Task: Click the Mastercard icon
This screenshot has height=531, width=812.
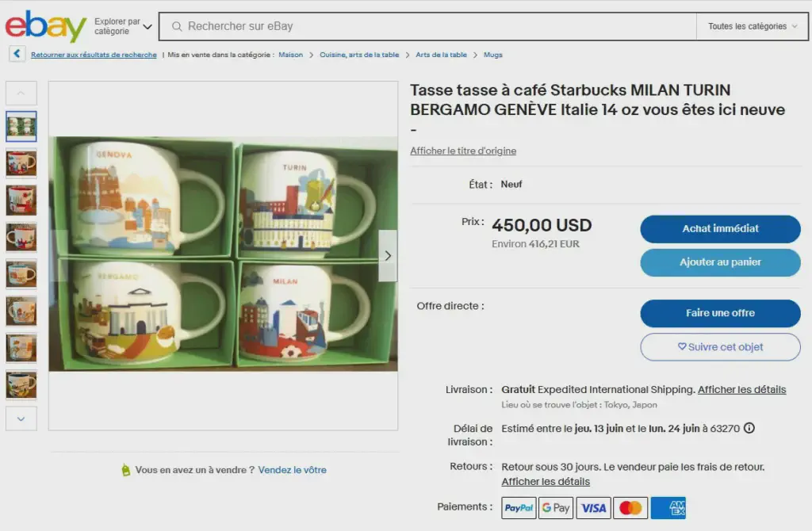Action: point(630,508)
